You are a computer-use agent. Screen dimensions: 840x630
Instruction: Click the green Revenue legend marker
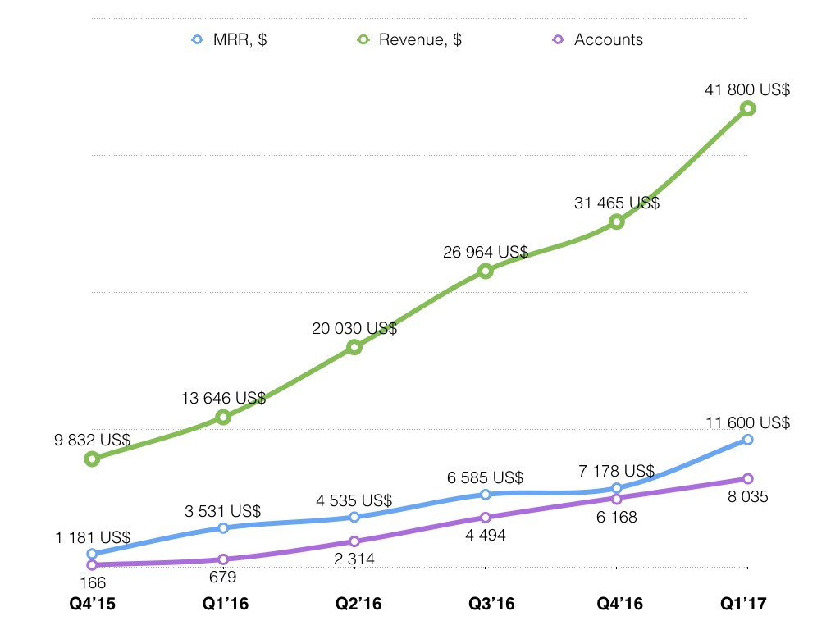pyautogui.click(x=363, y=39)
